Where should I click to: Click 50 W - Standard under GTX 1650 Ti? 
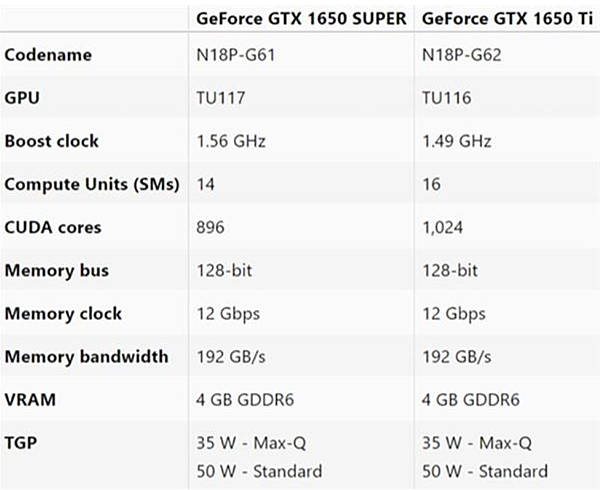click(485, 471)
